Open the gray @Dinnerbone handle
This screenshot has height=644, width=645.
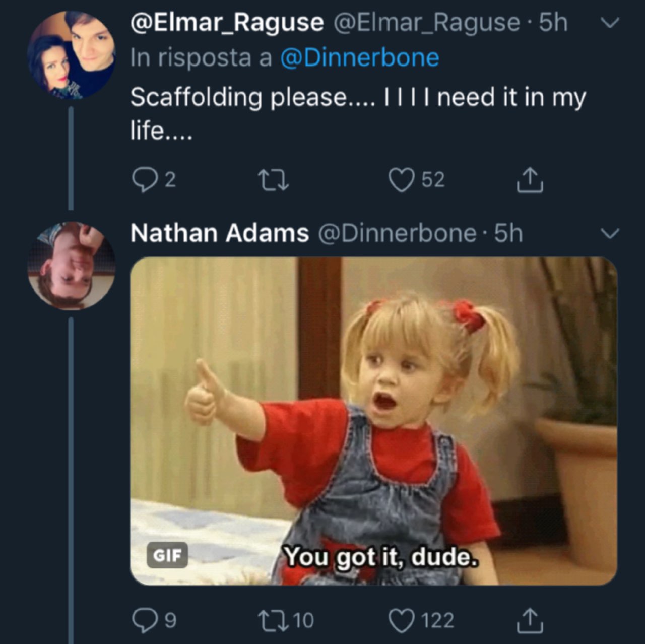(x=397, y=233)
